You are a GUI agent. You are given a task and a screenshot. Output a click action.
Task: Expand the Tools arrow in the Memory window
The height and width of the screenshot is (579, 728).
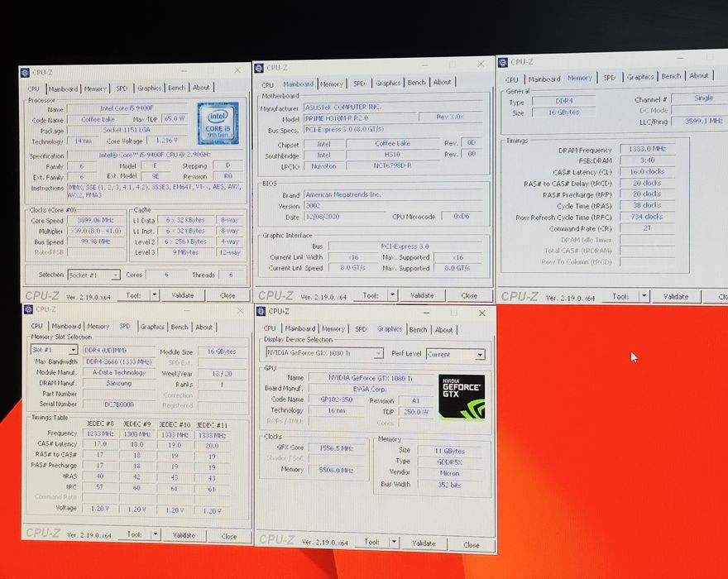point(644,296)
